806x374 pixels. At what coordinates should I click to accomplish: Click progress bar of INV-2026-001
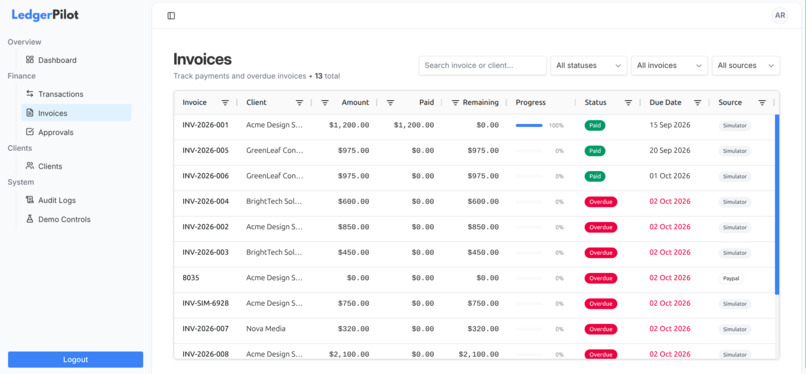(529, 125)
